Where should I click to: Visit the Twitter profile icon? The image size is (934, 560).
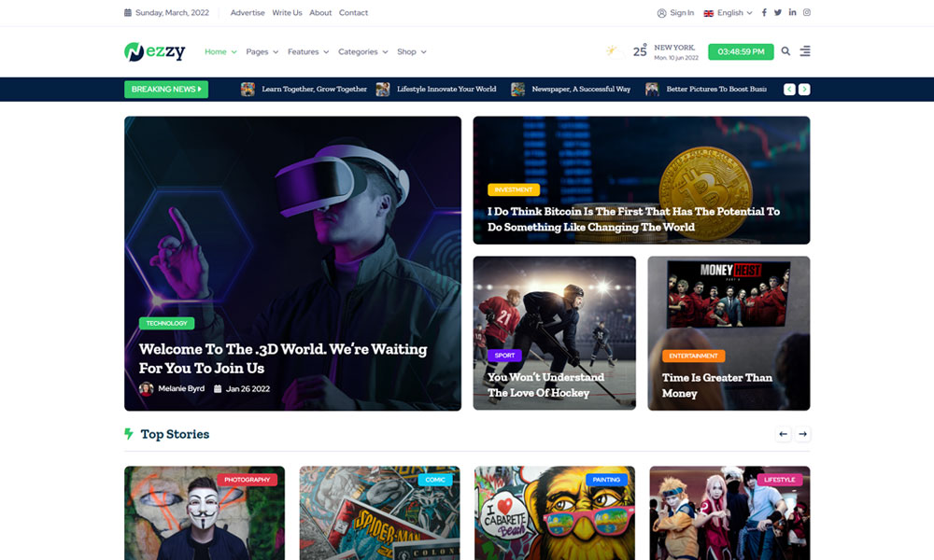778,13
